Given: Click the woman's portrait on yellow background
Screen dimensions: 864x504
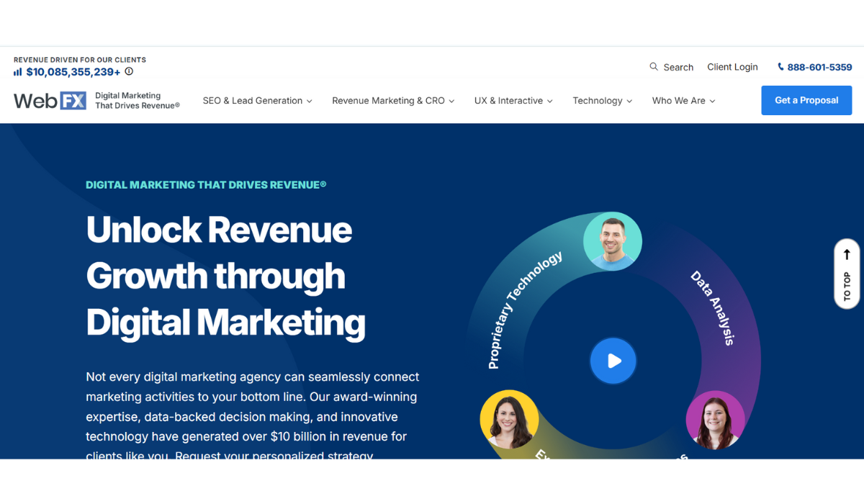Looking at the screenshot, I should pyautogui.click(x=509, y=420).
